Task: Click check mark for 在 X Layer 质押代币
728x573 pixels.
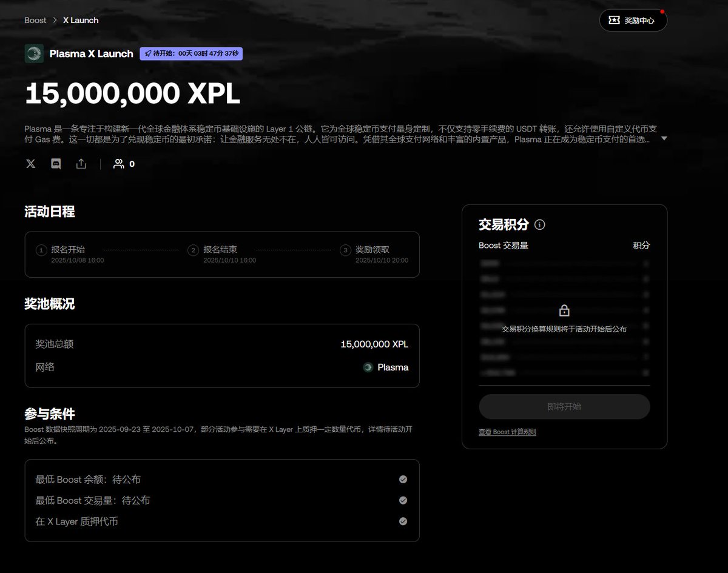Action: 403,521
